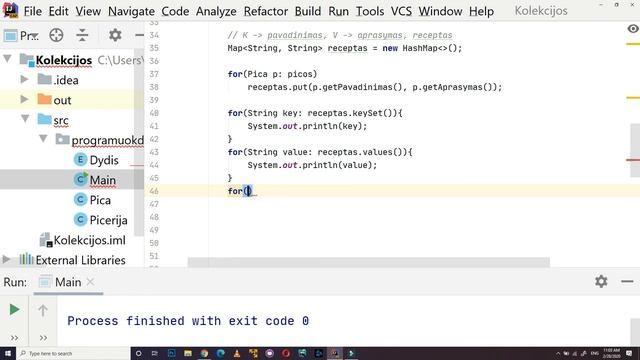
Task: Expand the .idea folder
Action: [x=24, y=79]
